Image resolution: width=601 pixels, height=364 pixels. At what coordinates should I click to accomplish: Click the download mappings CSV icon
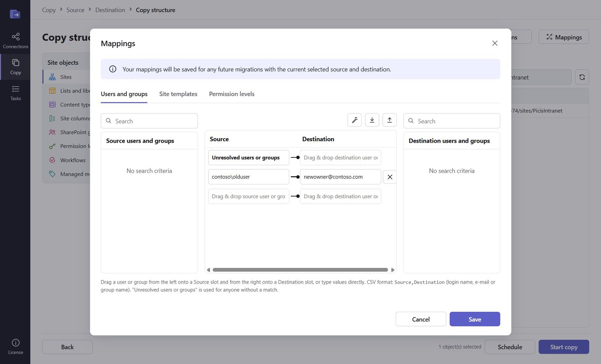coord(372,120)
